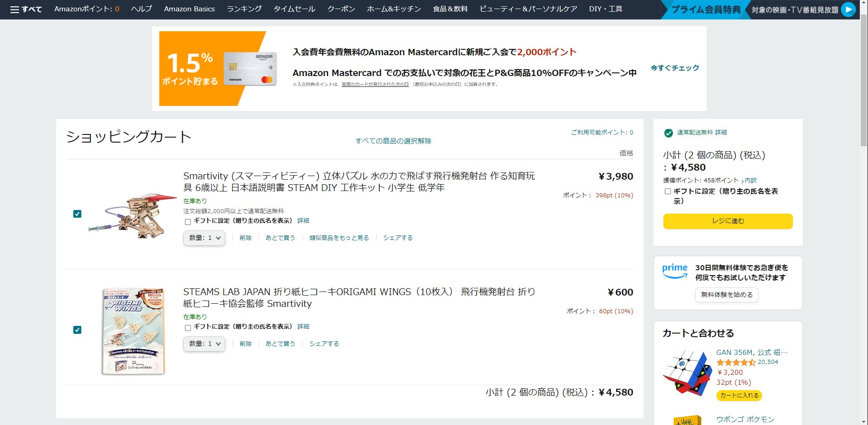The height and width of the screenshot is (425, 868).
Task: Share the Smartivity puzzle item
Action: click(x=398, y=238)
